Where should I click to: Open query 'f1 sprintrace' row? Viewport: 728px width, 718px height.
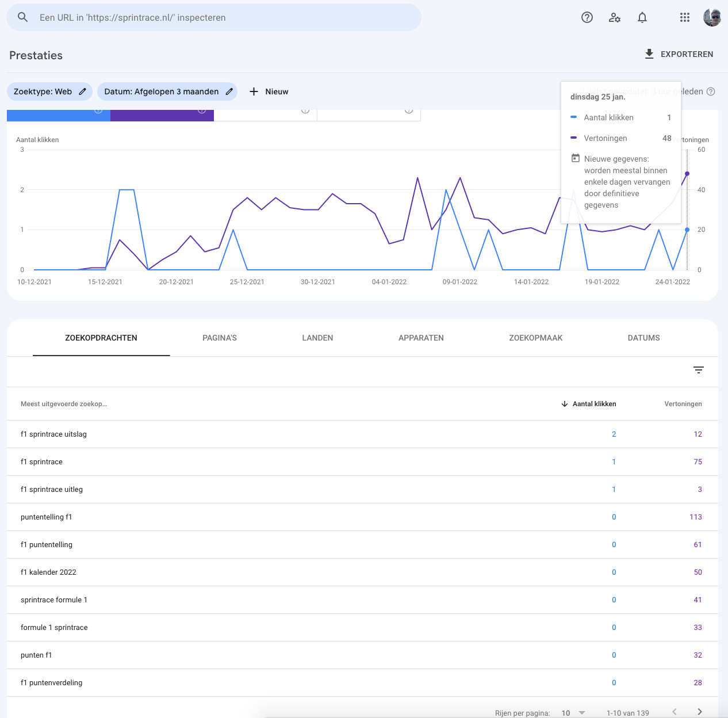[362, 462]
